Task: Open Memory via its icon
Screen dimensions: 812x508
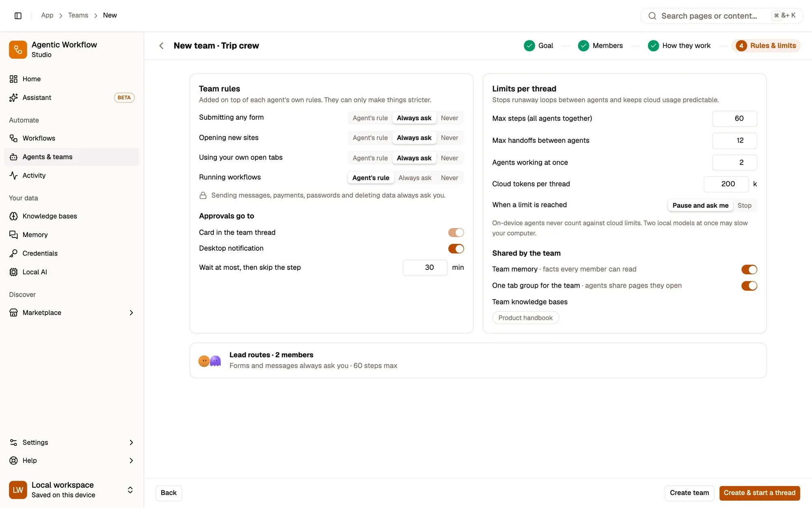Action: [x=13, y=235]
